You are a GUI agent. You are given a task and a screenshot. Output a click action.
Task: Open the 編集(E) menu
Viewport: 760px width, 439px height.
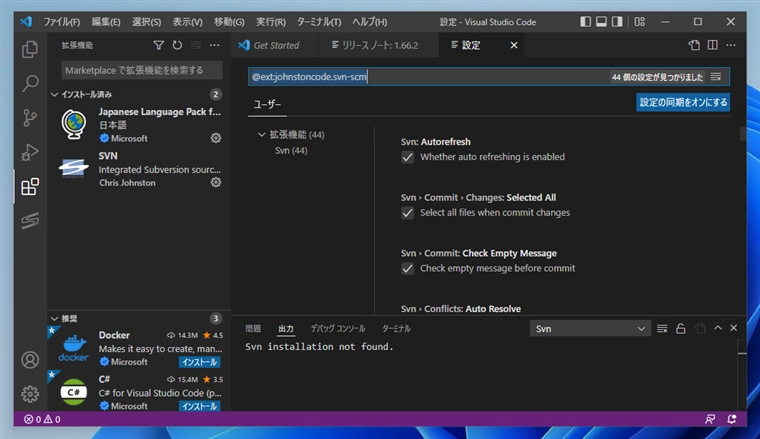click(106, 22)
